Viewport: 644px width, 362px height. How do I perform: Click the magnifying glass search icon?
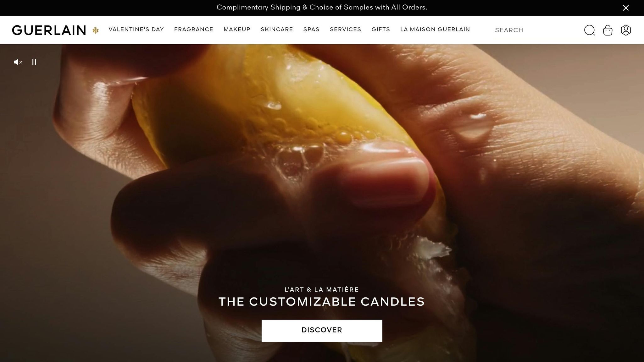590,30
